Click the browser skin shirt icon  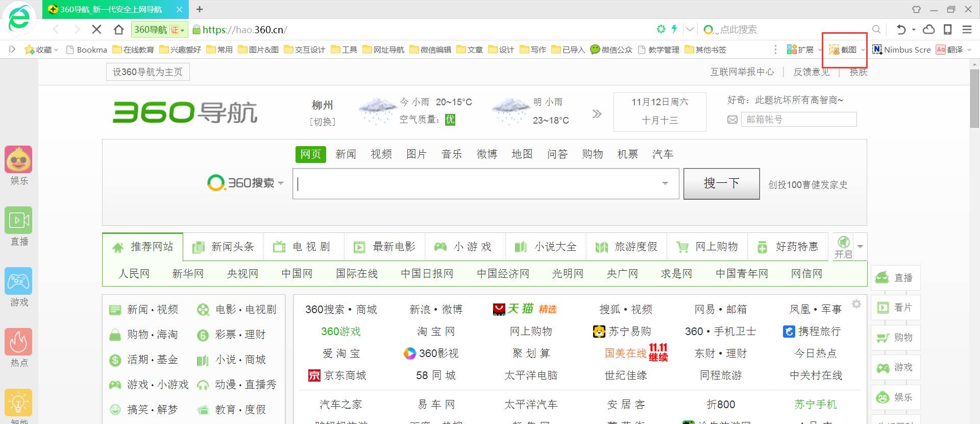pyautogui.click(x=916, y=9)
